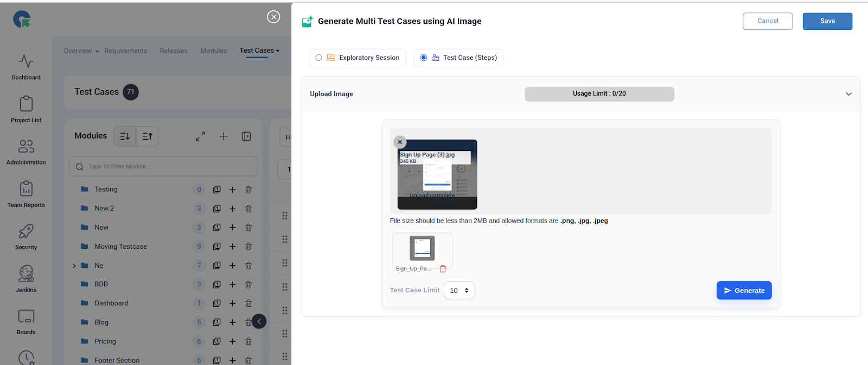
Task: Select the Test Case (Steps) radio option
Action: (424, 58)
